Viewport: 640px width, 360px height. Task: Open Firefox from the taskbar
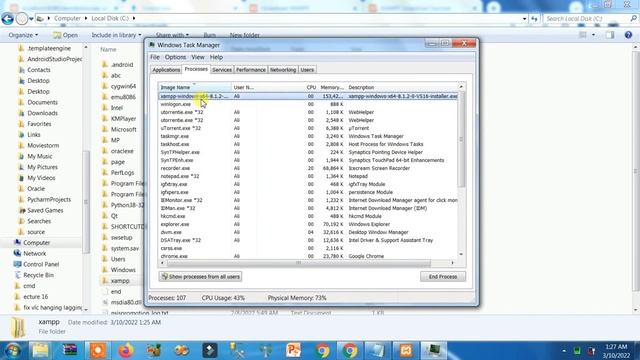pos(125,350)
